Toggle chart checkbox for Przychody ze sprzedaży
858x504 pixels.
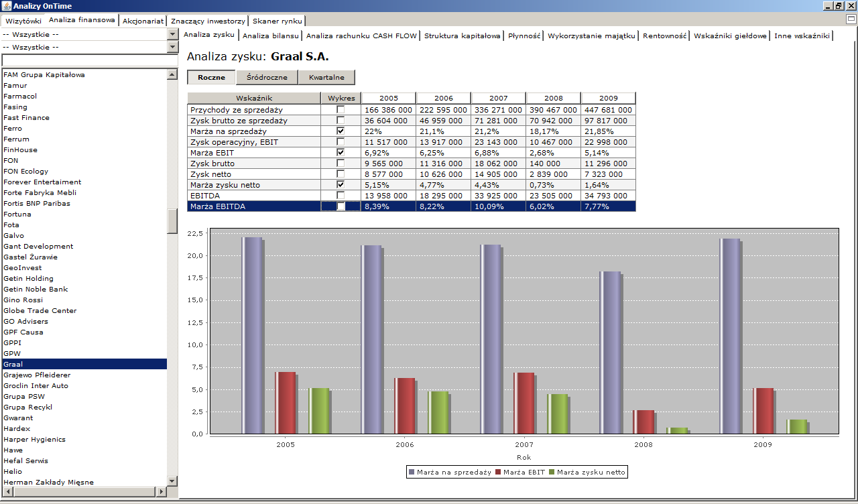click(341, 109)
